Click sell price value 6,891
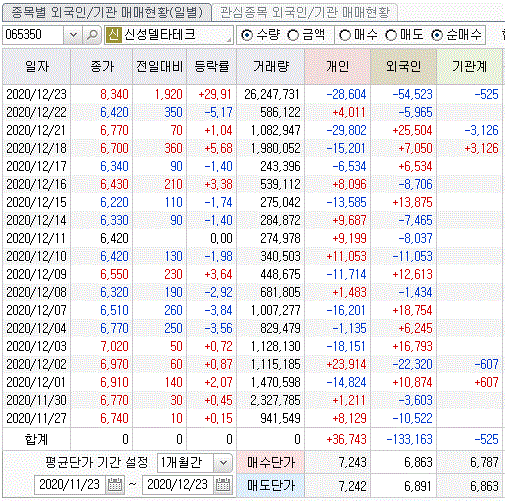Screen dimensions: 505x501 coord(419,486)
